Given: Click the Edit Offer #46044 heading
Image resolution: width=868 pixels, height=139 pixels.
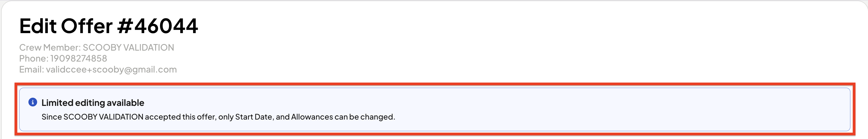Looking at the screenshot, I should pyautogui.click(x=108, y=26).
